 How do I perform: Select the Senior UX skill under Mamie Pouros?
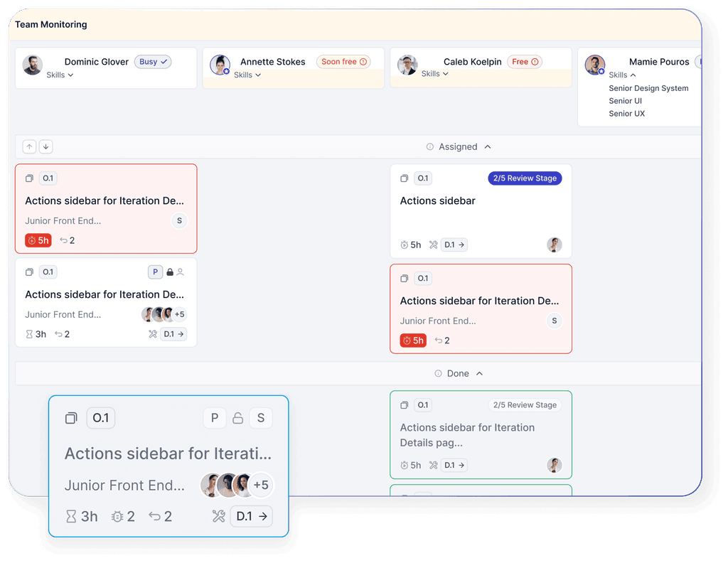tap(626, 113)
